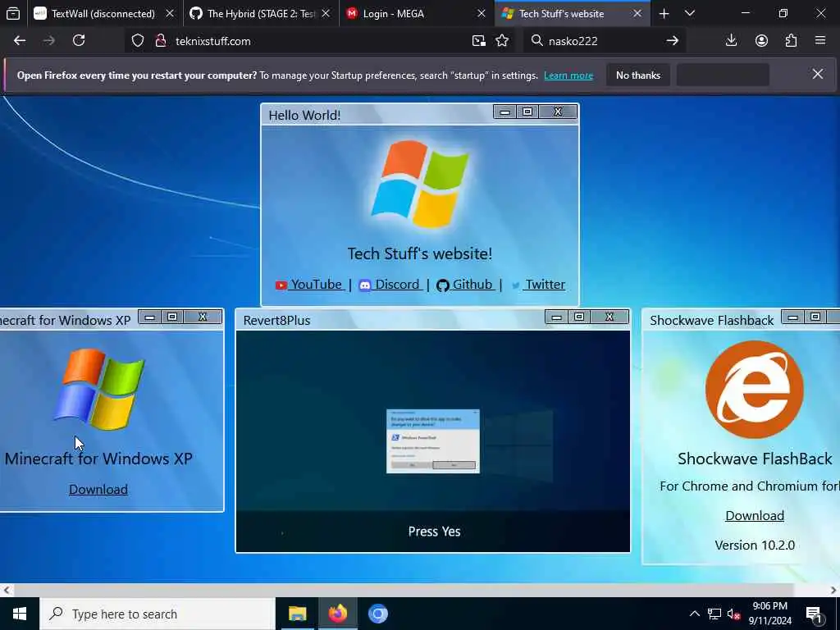Go forward with the arrow button

pyautogui.click(x=49, y=41)
